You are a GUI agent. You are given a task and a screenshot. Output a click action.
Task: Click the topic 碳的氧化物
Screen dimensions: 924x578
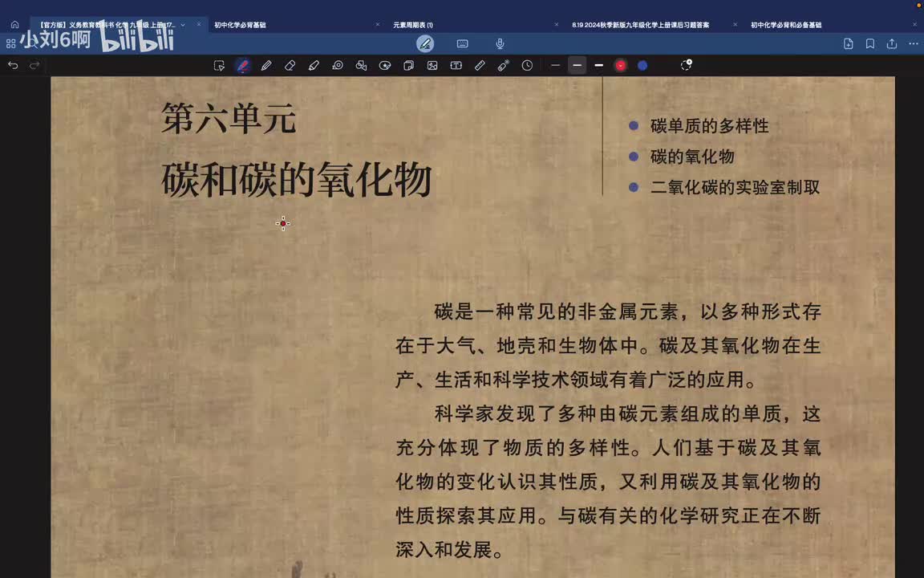coord(692,157)
